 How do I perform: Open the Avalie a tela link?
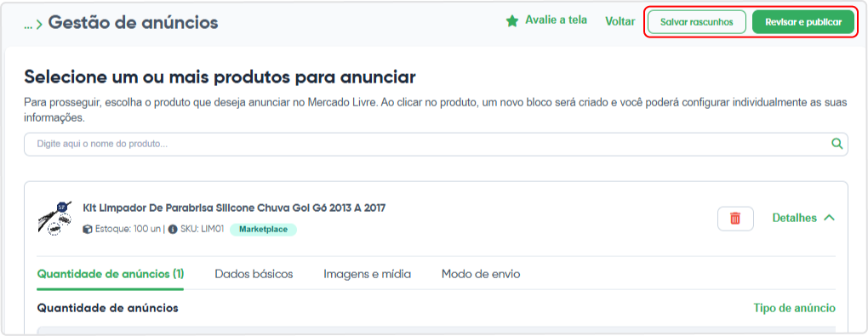556,20
